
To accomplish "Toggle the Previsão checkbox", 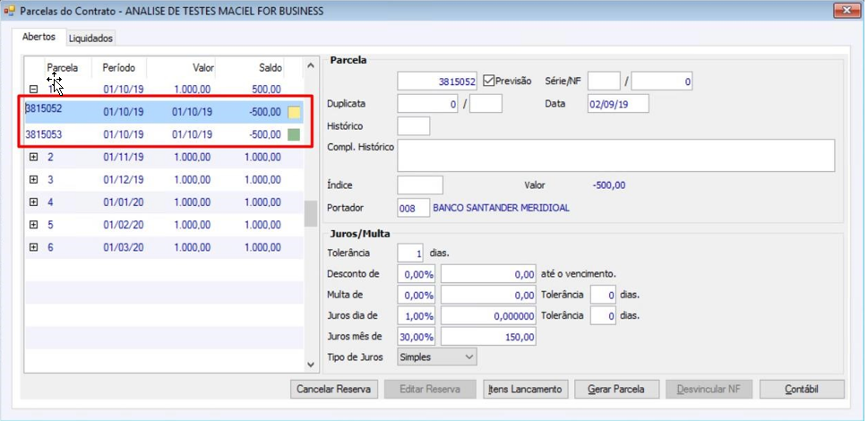I will tap(488, 81).
